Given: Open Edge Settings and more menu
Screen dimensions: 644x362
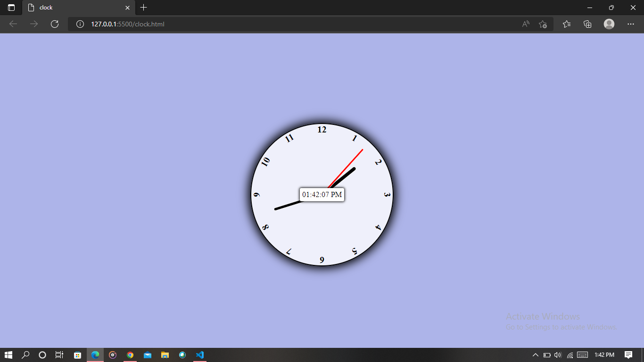Looking at the screenshot, I should click(631, 24).
